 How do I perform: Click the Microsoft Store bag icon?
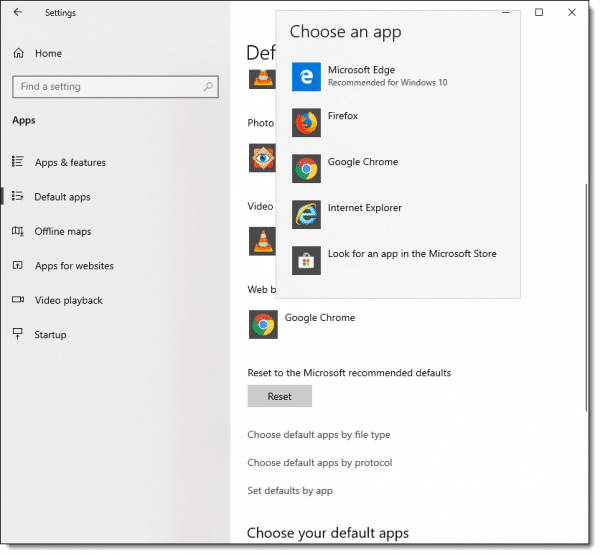(x=306, y=260)
